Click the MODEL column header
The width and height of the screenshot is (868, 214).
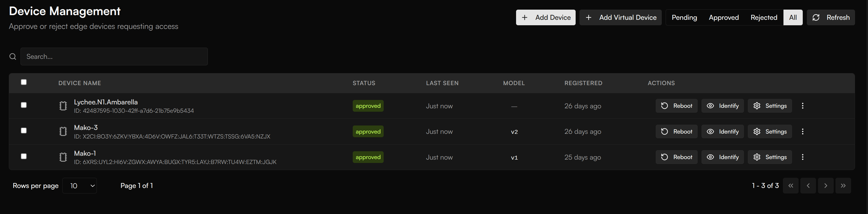pyautogui.click(x=514, y=83)
